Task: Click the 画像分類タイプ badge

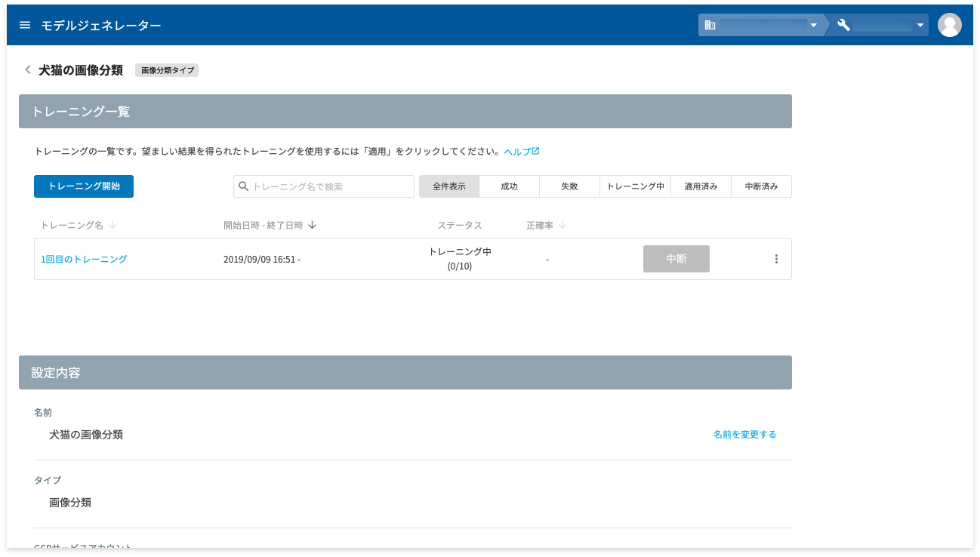Action: 167,70
